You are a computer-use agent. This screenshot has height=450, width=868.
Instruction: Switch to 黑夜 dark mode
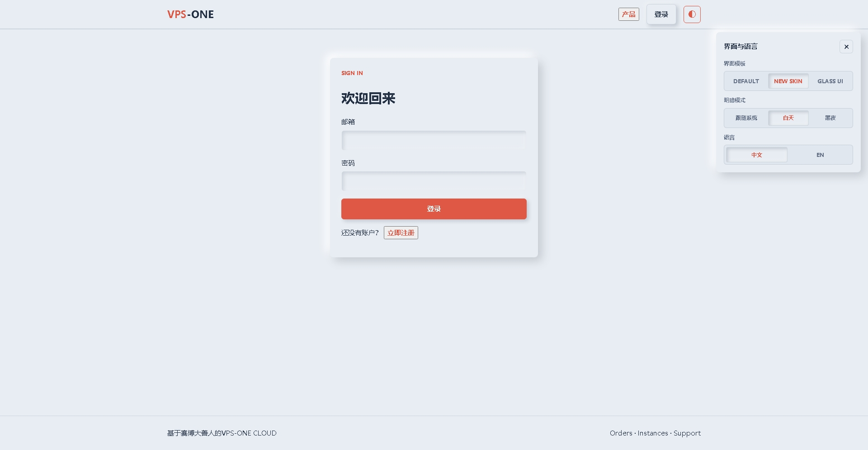830,118
